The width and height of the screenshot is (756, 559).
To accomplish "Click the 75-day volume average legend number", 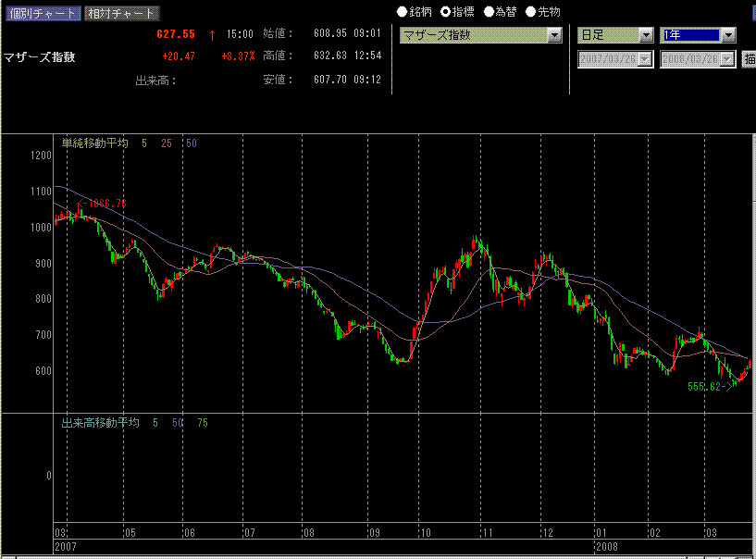I will point(203,423).
